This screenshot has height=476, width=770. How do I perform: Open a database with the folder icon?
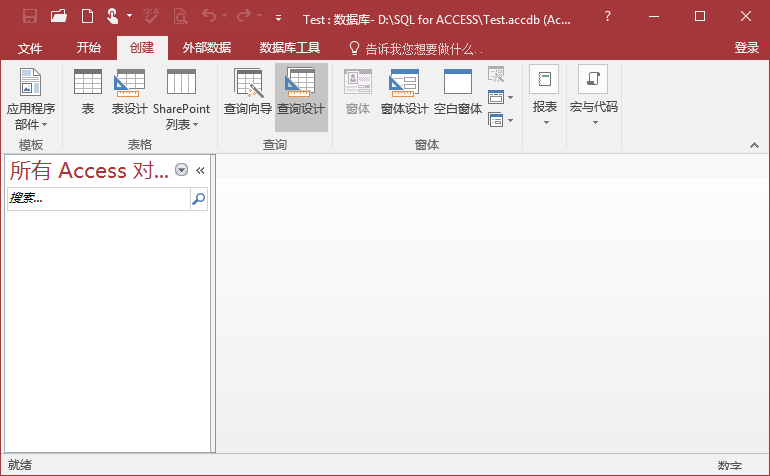point(58,17)
